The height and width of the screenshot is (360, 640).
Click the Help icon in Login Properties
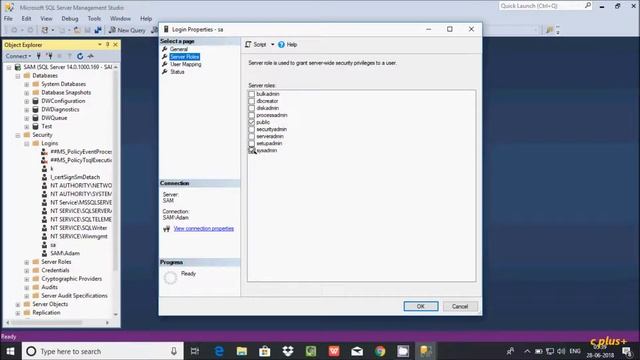coord(281,44)
